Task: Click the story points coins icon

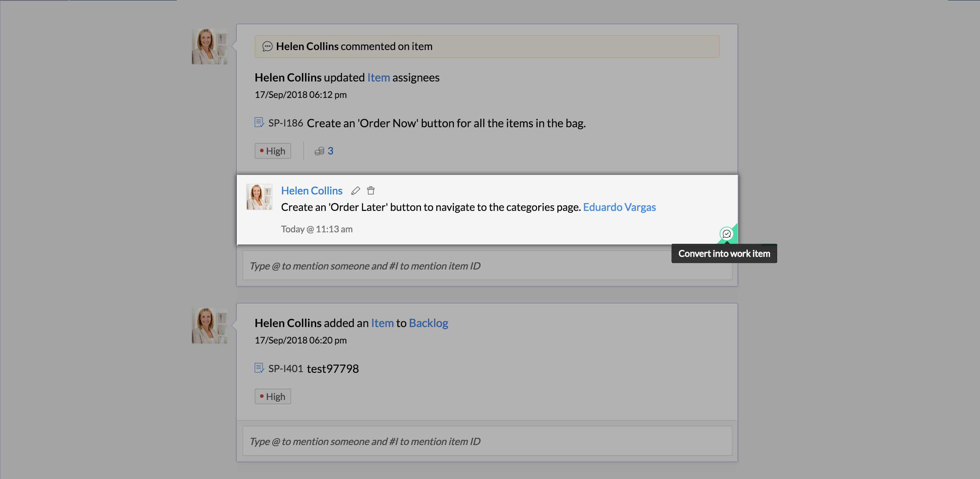Action: click(319, 151)
